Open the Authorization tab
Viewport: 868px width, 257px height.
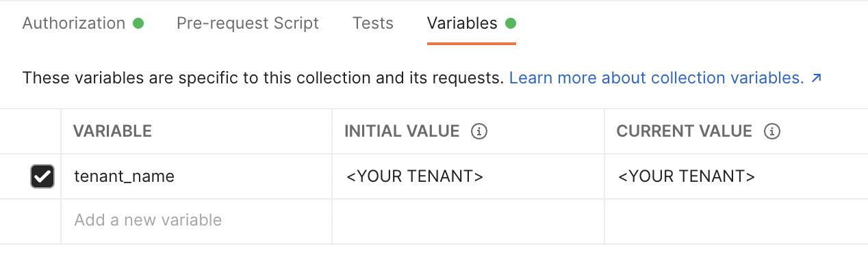(x=74, y=23)
